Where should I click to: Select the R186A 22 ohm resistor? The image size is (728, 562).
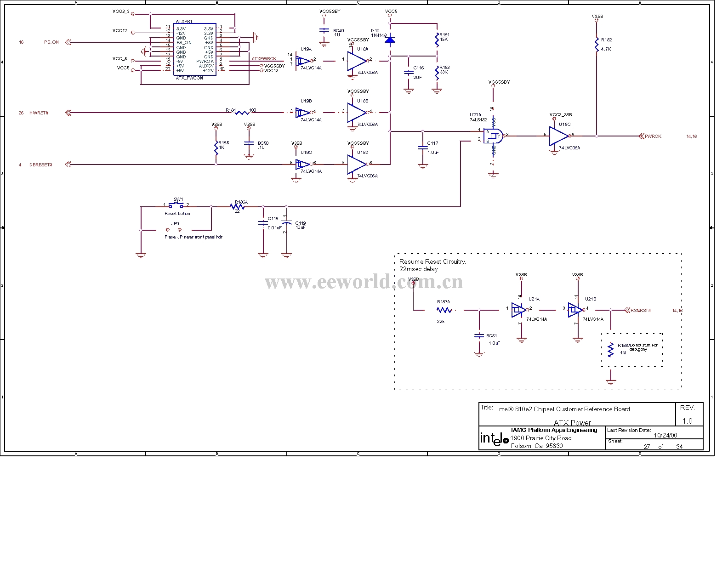coord(237,207)
